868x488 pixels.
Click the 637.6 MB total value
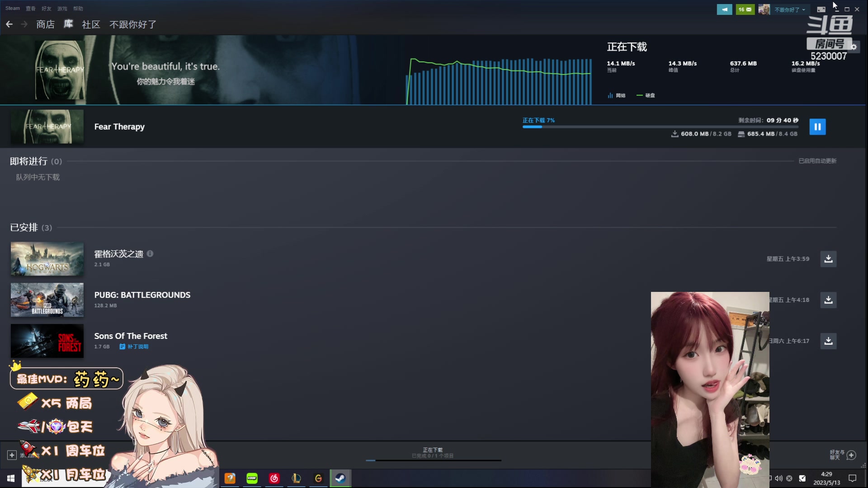[x=743, y=64]
